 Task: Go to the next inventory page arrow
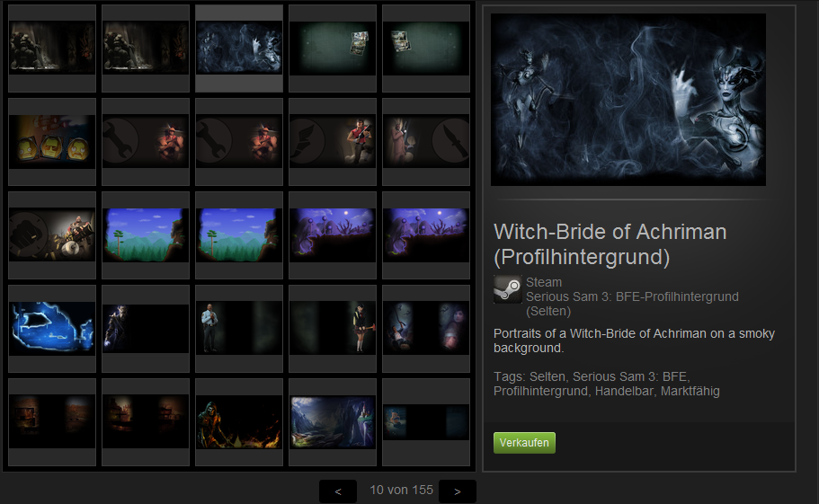[458, 491]
